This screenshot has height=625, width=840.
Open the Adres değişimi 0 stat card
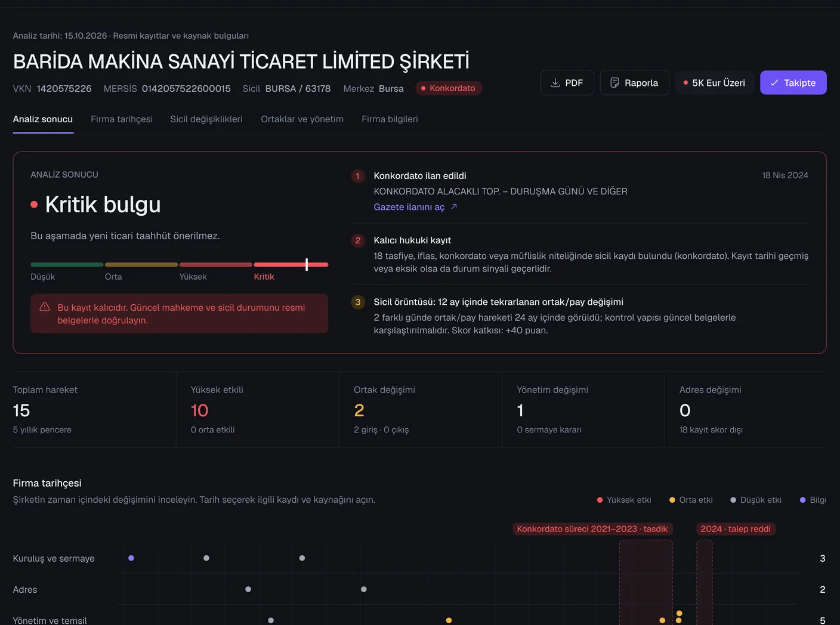746,410
